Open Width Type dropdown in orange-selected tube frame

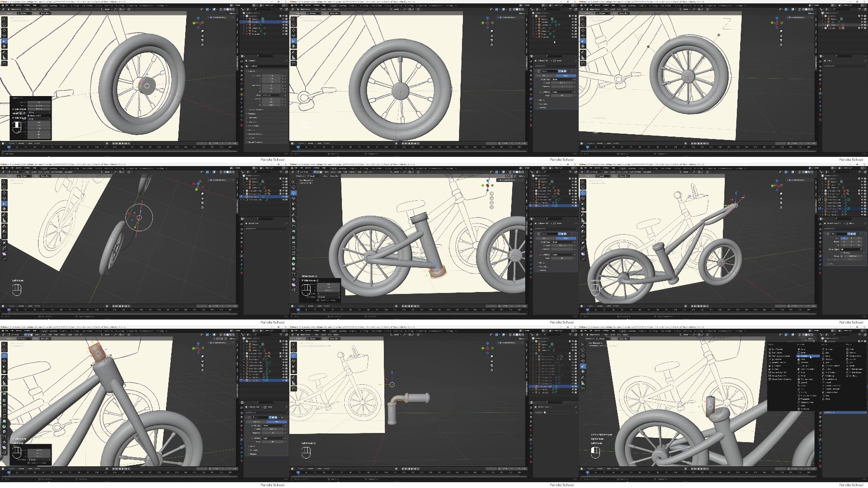pos(562,242)
